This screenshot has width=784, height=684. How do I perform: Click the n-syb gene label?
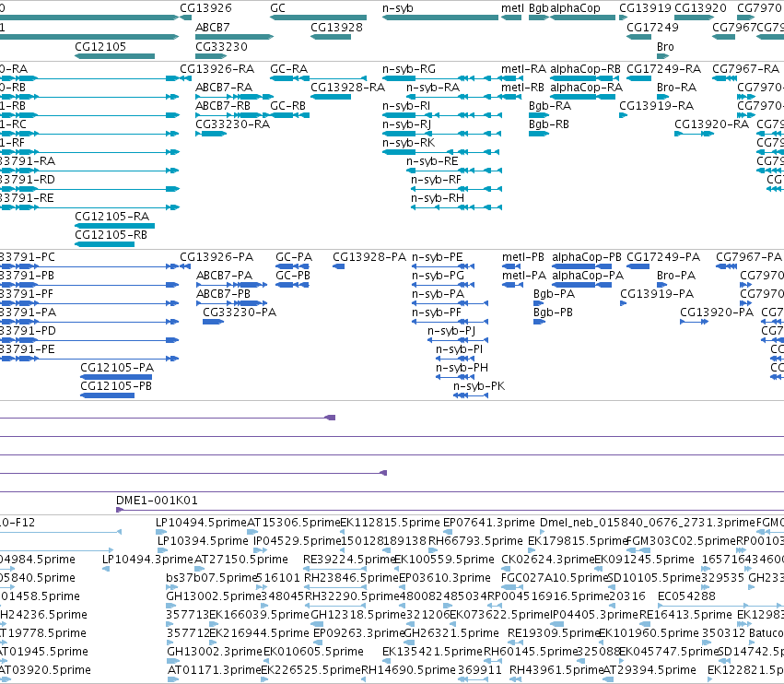397,8
